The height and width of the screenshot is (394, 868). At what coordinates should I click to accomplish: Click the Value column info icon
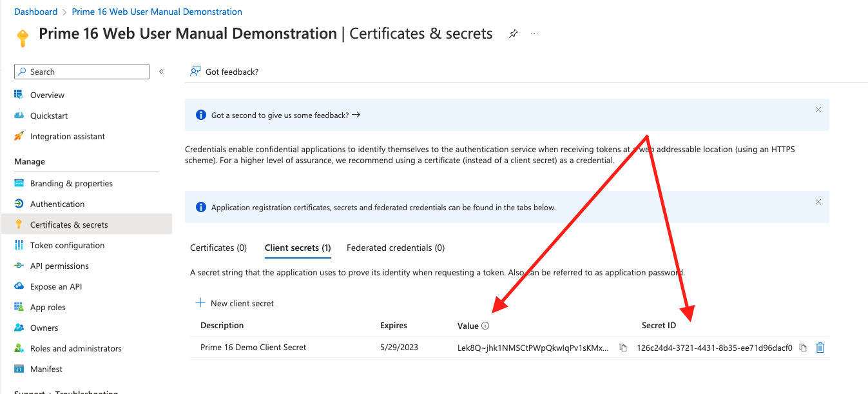485,326
